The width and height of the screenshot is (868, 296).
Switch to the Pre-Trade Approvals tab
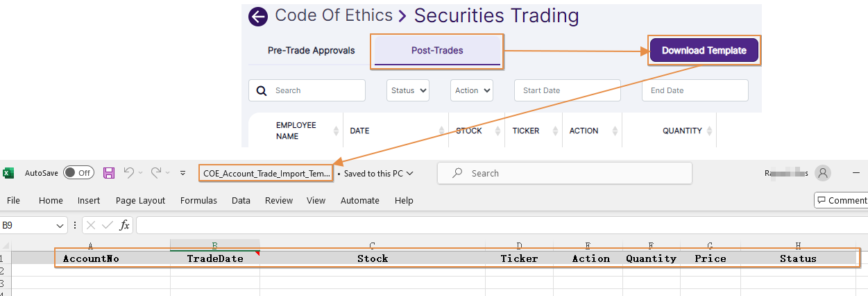(311, 51)
